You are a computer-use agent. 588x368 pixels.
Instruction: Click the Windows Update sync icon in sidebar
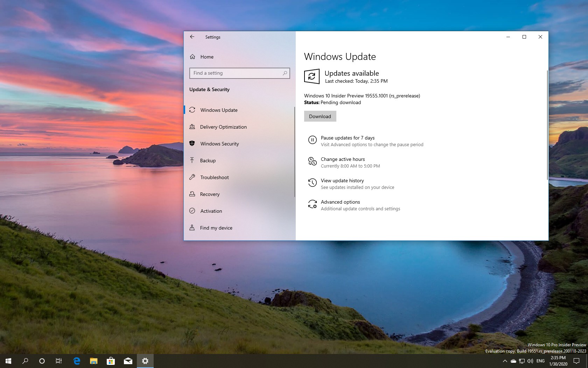(192, 110)
